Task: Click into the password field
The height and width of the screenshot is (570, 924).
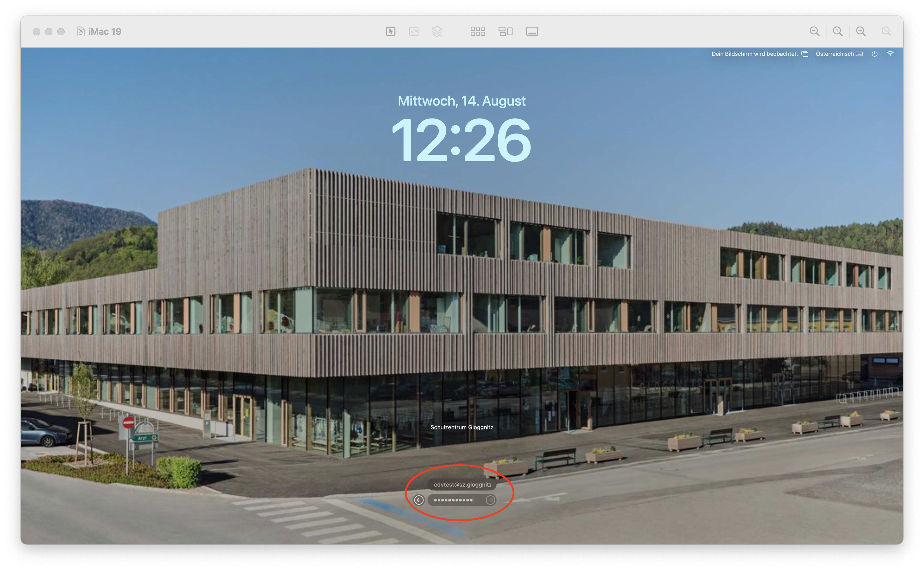Action: [x=456, y=500]
